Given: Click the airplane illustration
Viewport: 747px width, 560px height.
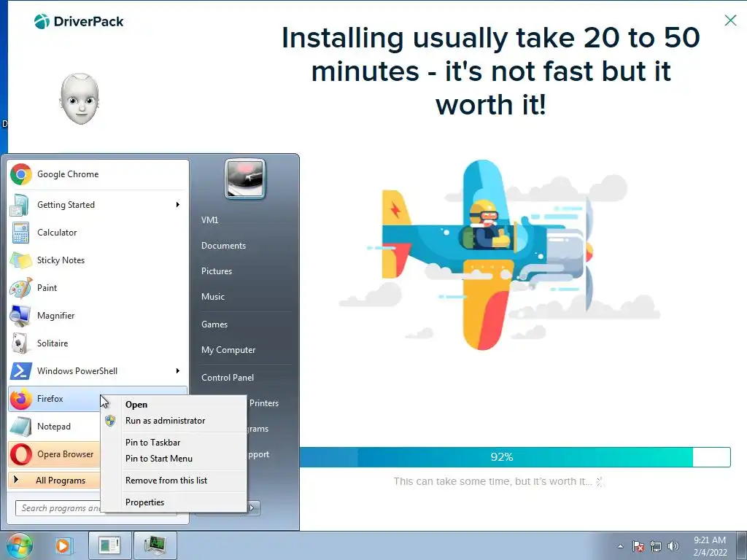Looking at the screenshot, I should pos(488,254).
